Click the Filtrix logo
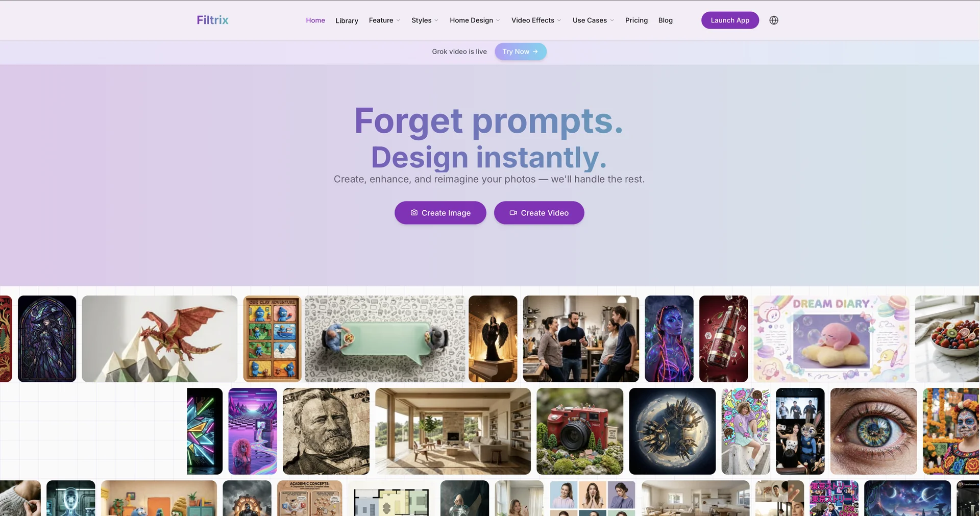980x516 pixels. [x=212, y=20]
